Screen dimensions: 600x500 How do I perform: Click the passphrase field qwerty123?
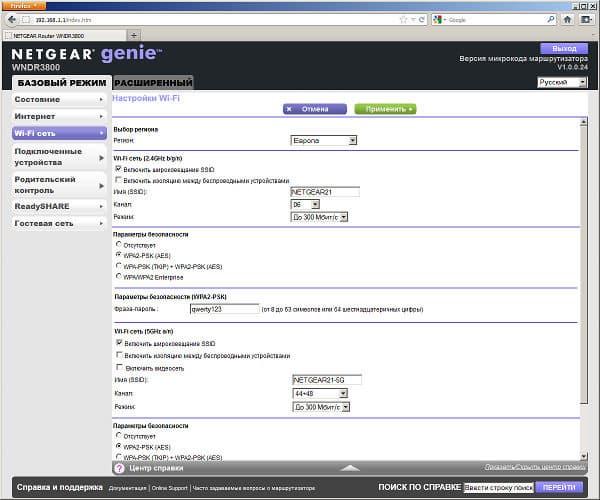point(225,309)
